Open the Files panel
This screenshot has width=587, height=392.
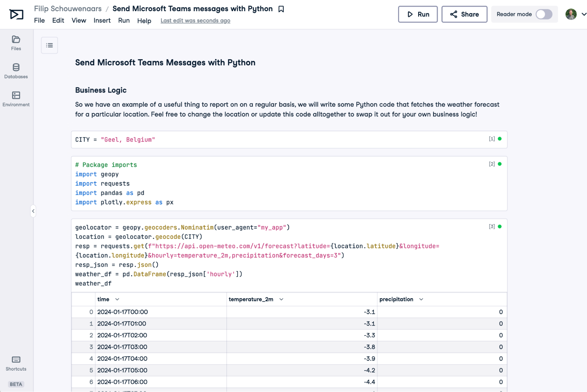click(16, 43)
